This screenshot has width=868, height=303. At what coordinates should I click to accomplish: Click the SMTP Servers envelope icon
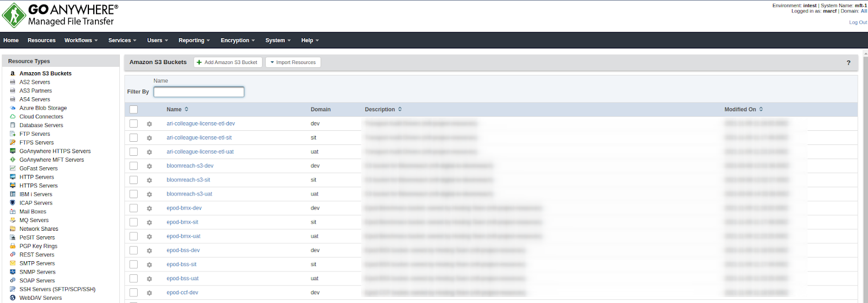click(12, 263)
